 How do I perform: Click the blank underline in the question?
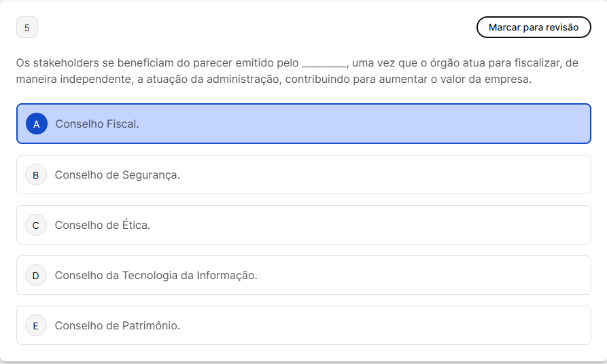coord(324,64)
